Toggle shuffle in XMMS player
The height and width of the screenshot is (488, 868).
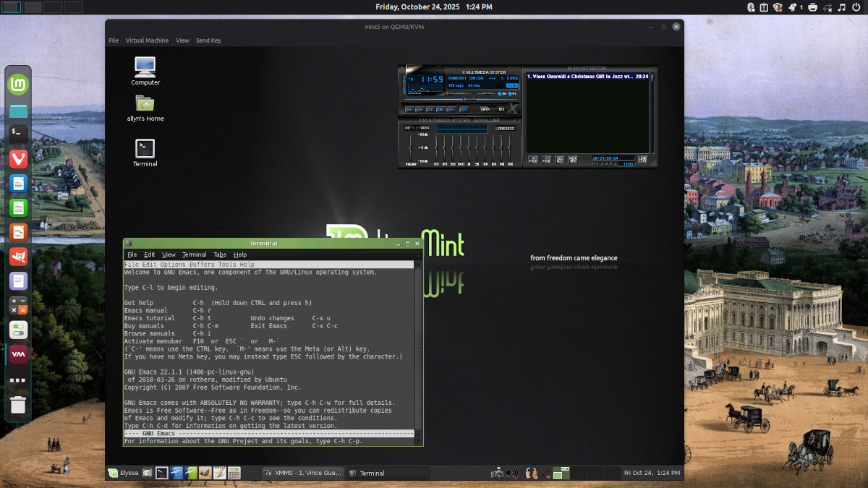coord(485,109)
